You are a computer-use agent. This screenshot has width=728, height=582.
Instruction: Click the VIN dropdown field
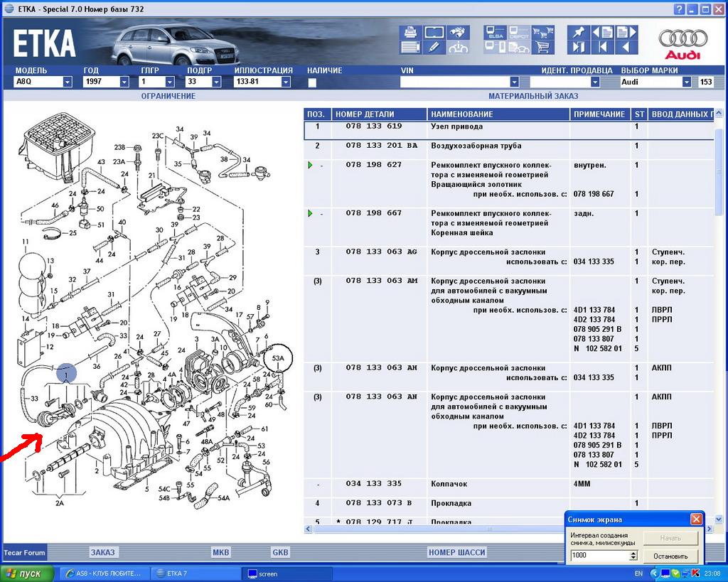[459, 82]
